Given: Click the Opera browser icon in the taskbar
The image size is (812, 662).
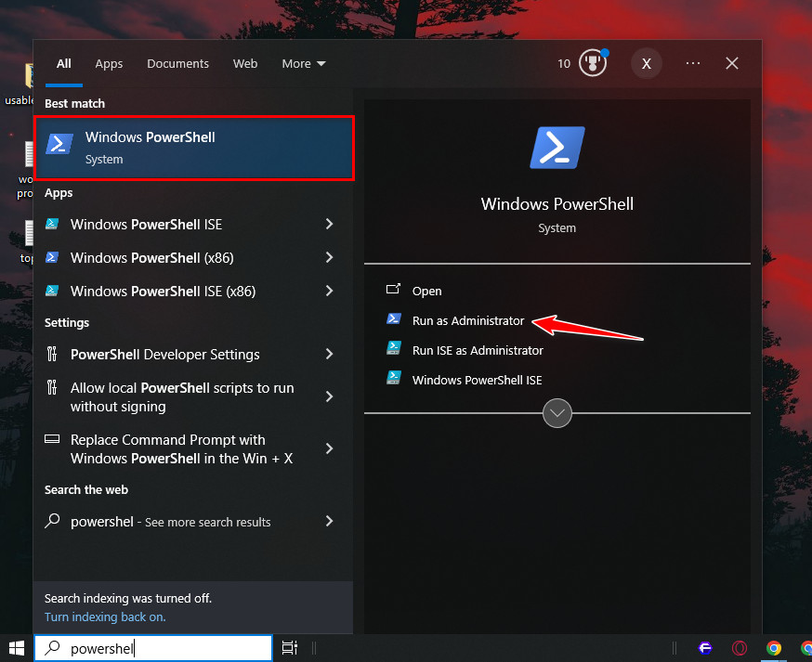Looking at the screenshot, I should pos(740,647).
